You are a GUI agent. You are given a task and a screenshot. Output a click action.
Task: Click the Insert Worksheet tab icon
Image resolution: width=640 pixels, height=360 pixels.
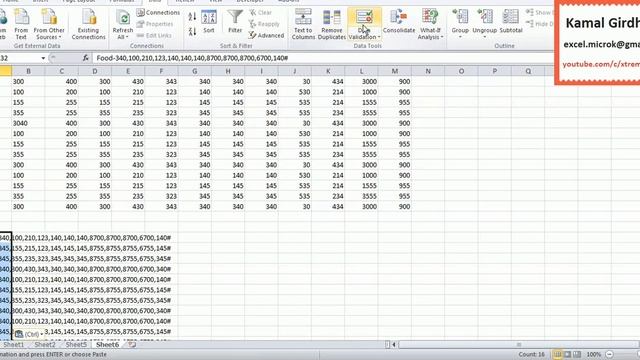[132, 345]
